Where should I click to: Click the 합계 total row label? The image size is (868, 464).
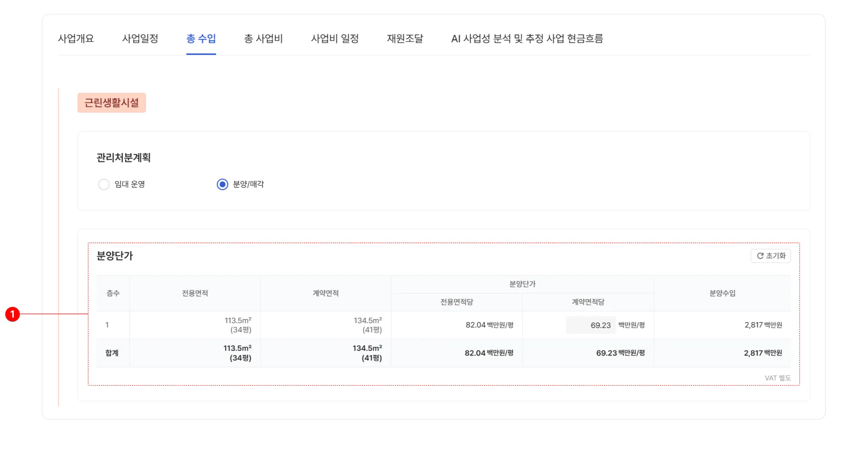pos(112,353)
